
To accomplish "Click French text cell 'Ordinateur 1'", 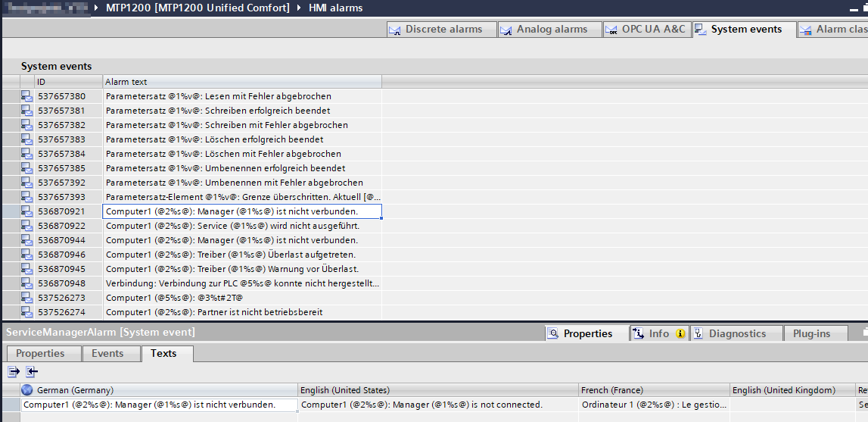I will (655, 405).
